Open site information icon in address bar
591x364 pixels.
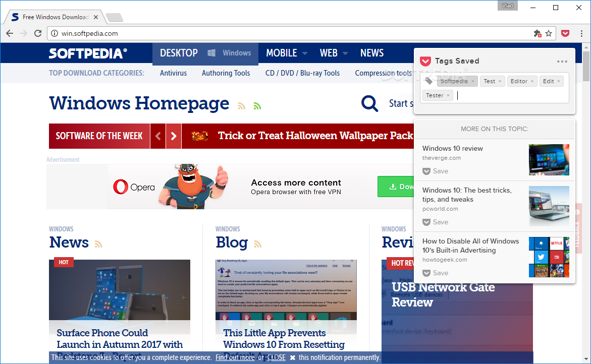pos(55,33)
